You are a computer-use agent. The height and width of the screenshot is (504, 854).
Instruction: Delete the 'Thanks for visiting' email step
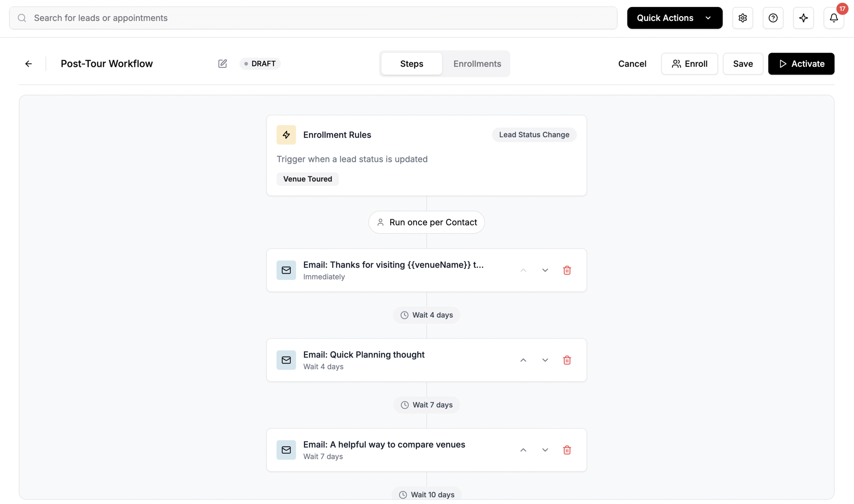coord(566,270)
